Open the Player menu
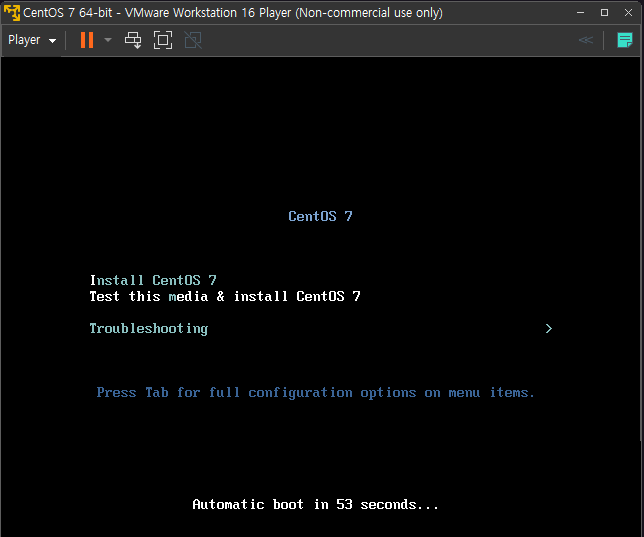 coord(32,40)
